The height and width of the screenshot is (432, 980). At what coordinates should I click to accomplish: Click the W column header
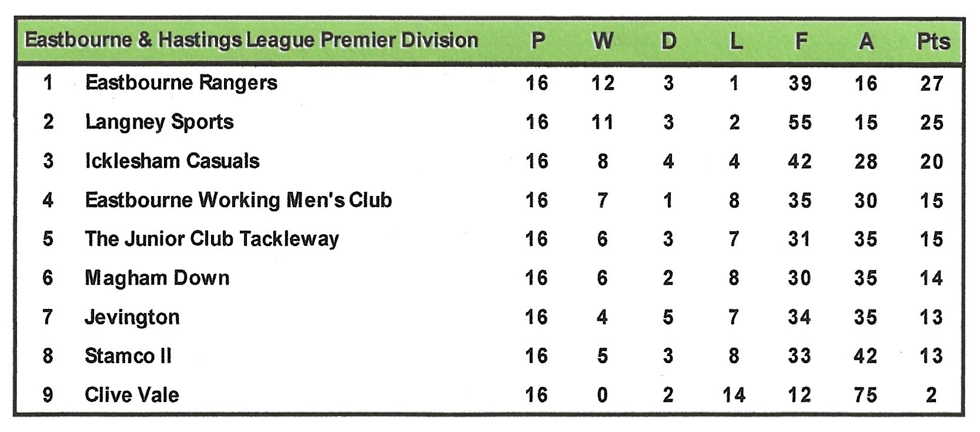click(x=603, y=41)
